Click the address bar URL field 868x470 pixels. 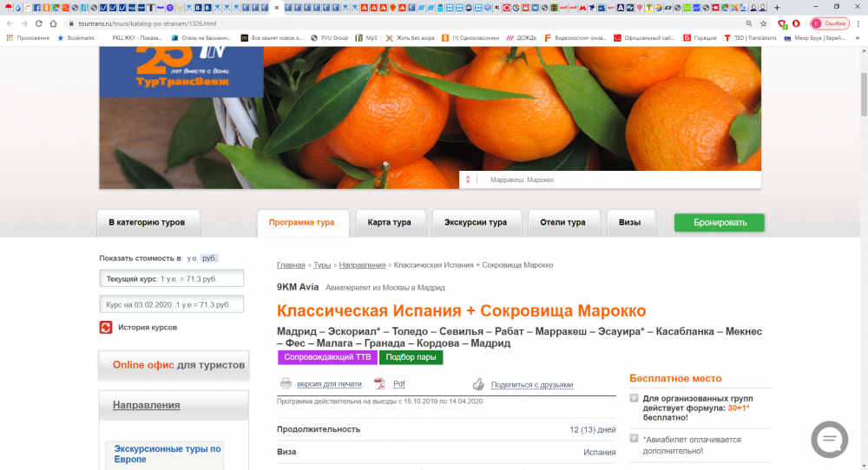(x=347, y=23)
